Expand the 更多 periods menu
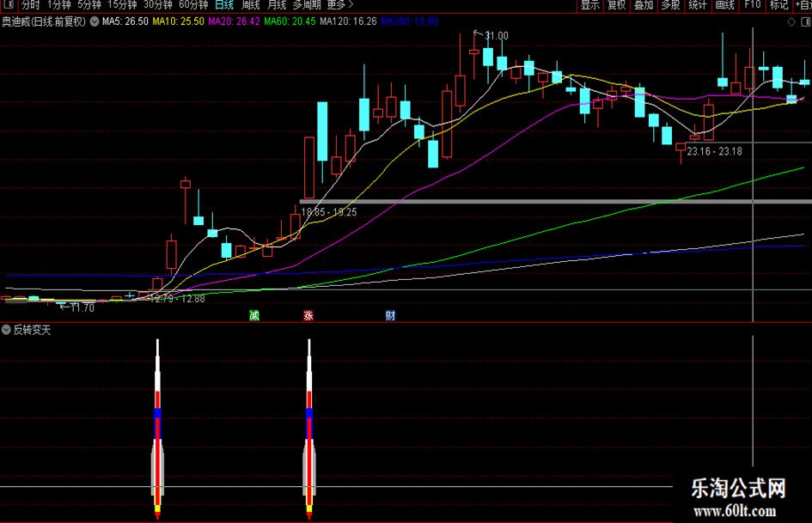 (339, 4)
